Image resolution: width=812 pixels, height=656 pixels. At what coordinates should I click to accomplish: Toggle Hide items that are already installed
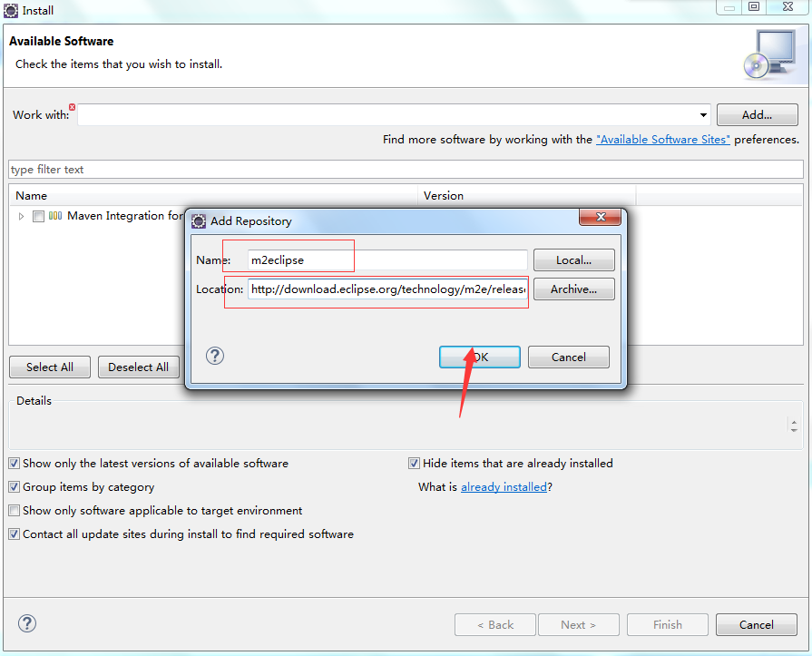414,464
